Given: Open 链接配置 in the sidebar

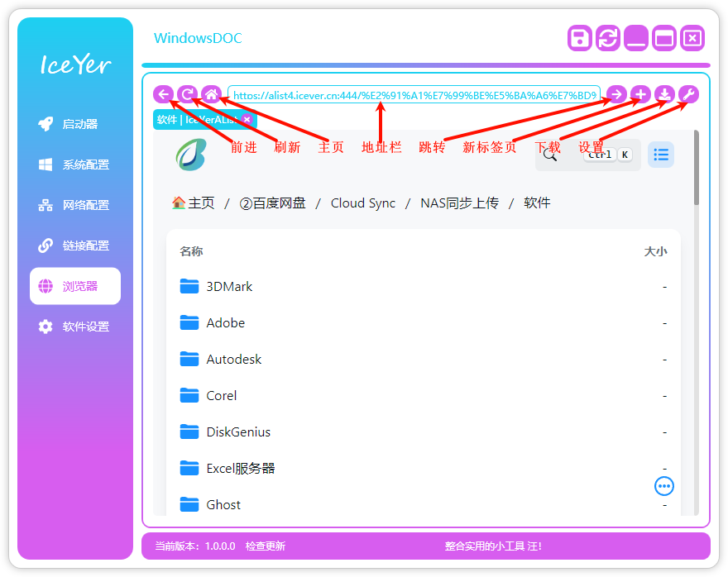Looking at the screenshot, I should tap(75, 245).
